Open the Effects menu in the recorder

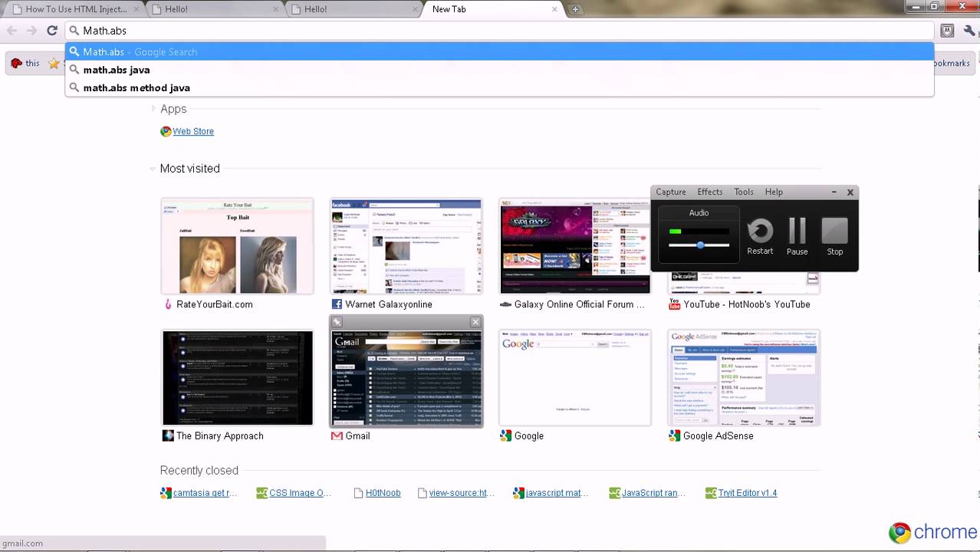710,192
